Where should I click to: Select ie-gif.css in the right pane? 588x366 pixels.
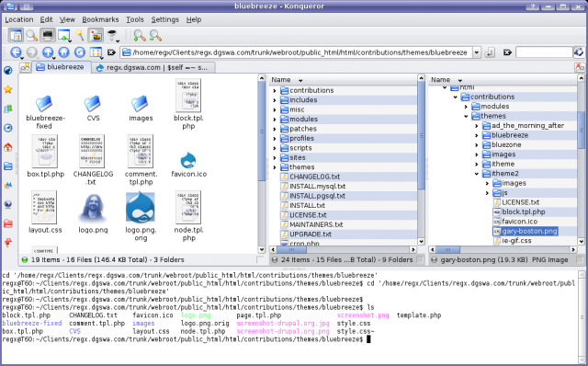coord(516,241)
